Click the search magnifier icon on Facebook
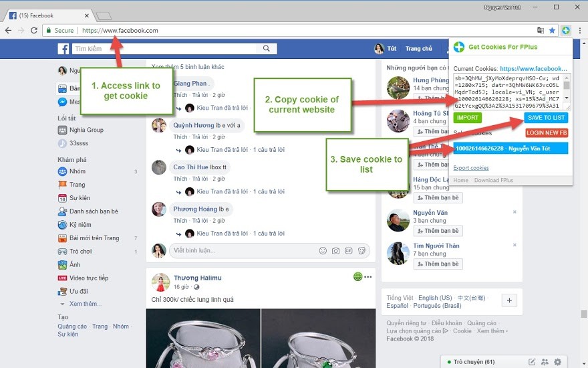Screen dimensions: 588x368 point(266,48)
